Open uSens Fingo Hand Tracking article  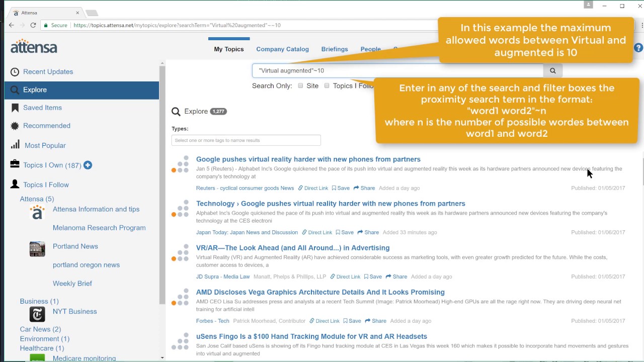(311, 336)
